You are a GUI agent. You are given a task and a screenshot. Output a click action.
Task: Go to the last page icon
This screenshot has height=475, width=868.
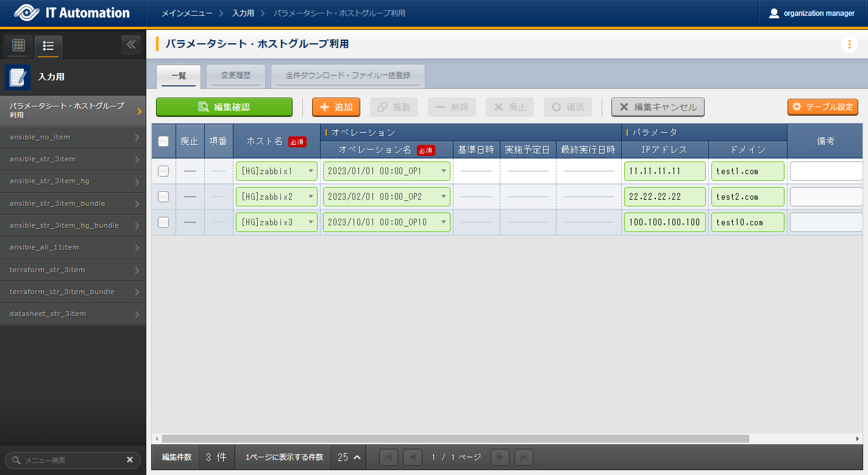(524, 457)
